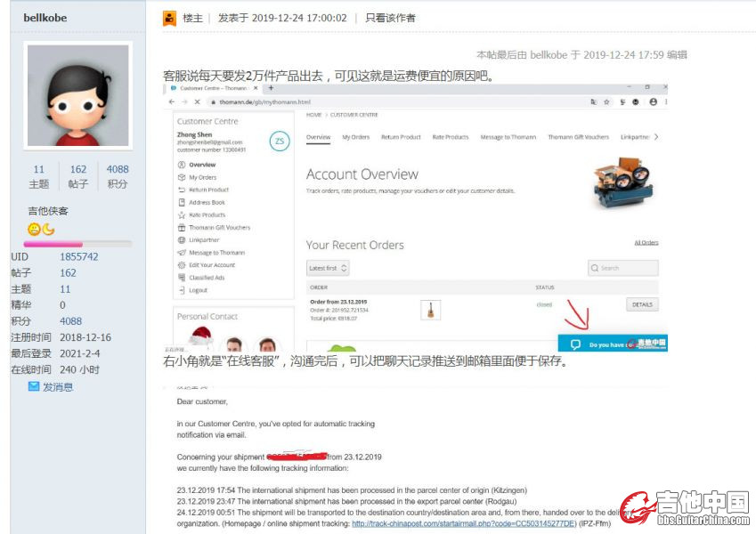Click the 发消息 envelope icon
756x534 pixels.
34,387
